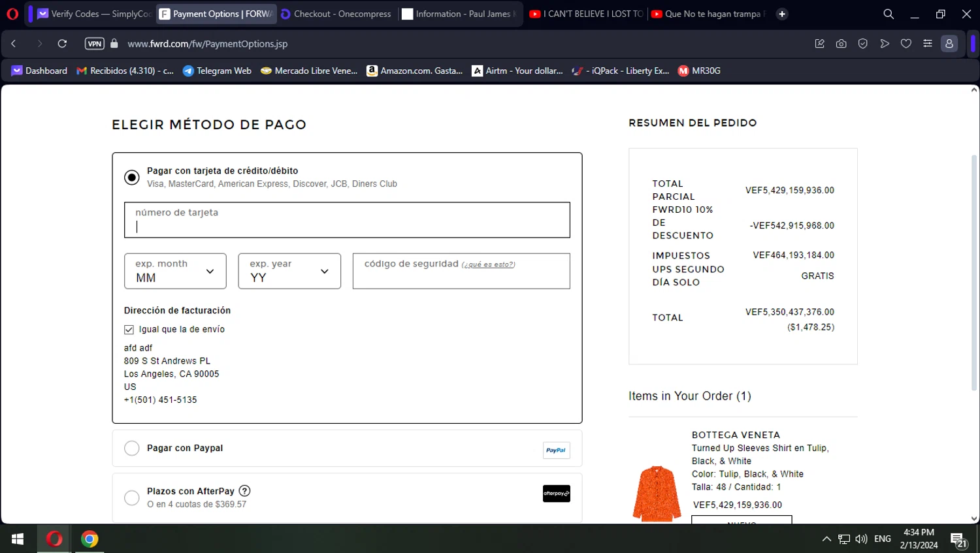Open the iQPack Liberty Express bookmark

[620, 71]
